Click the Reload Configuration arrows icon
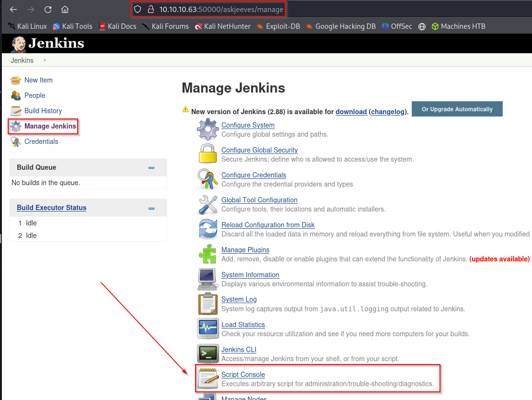 tap(208, 229)
